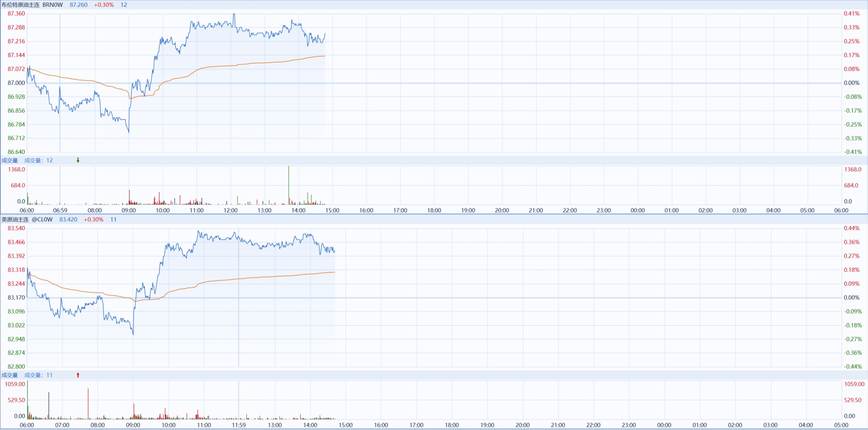Click the 86.784 price axis label

[x=16, y=124]
